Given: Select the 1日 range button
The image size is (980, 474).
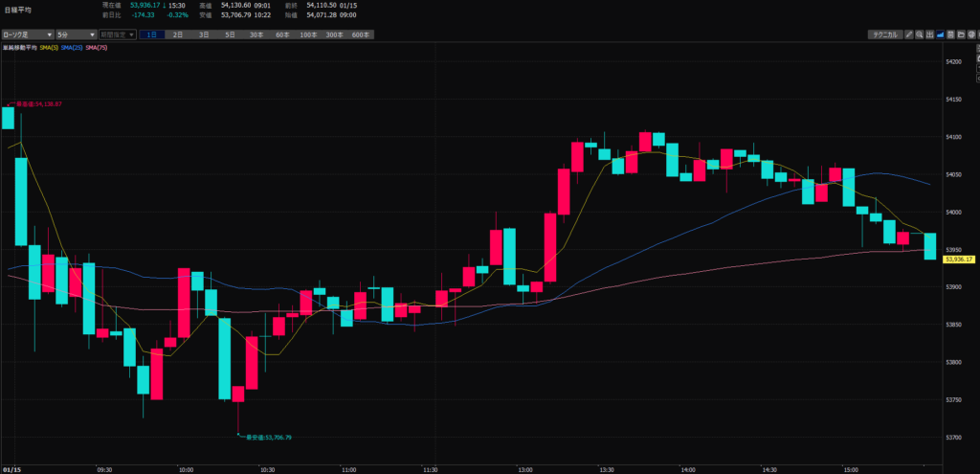Looking at the screenshot, I should point(151,34).
